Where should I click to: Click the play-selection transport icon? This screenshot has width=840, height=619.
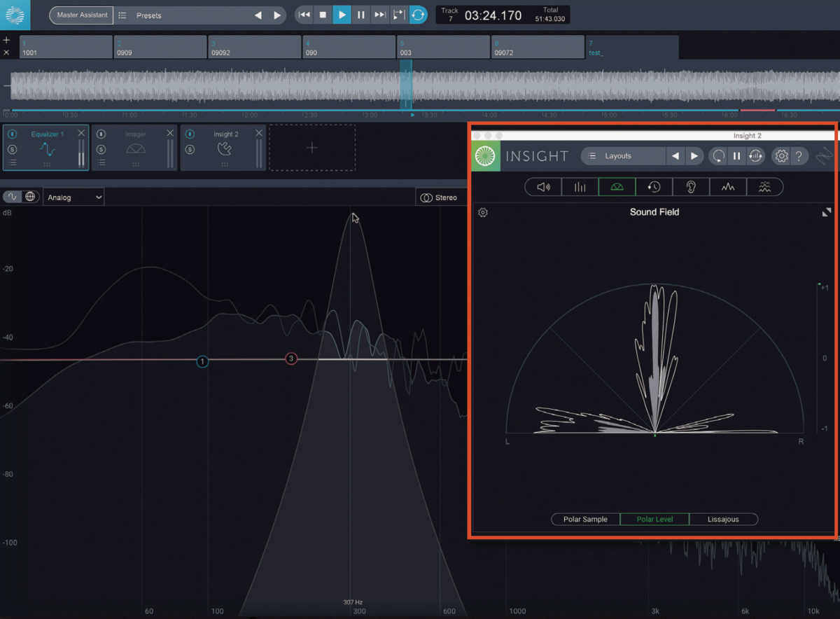(398, 15)
